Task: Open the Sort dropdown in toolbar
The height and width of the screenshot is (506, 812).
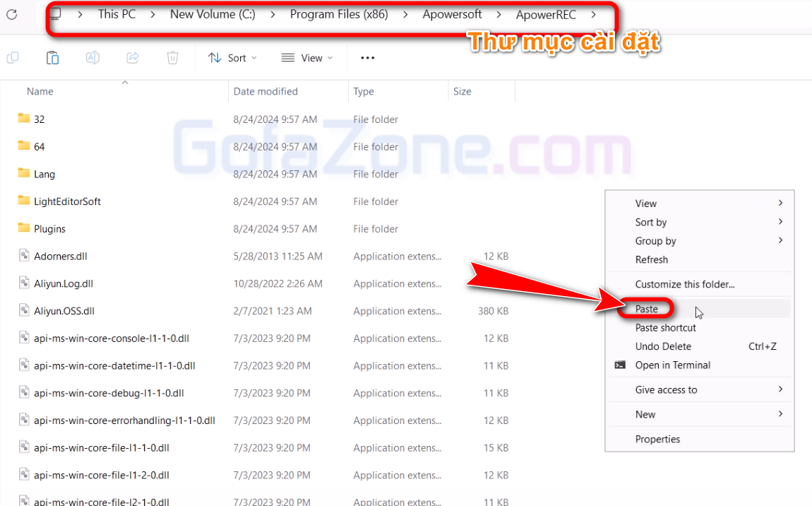Action: pyautogui.click(x=232, y=58)
